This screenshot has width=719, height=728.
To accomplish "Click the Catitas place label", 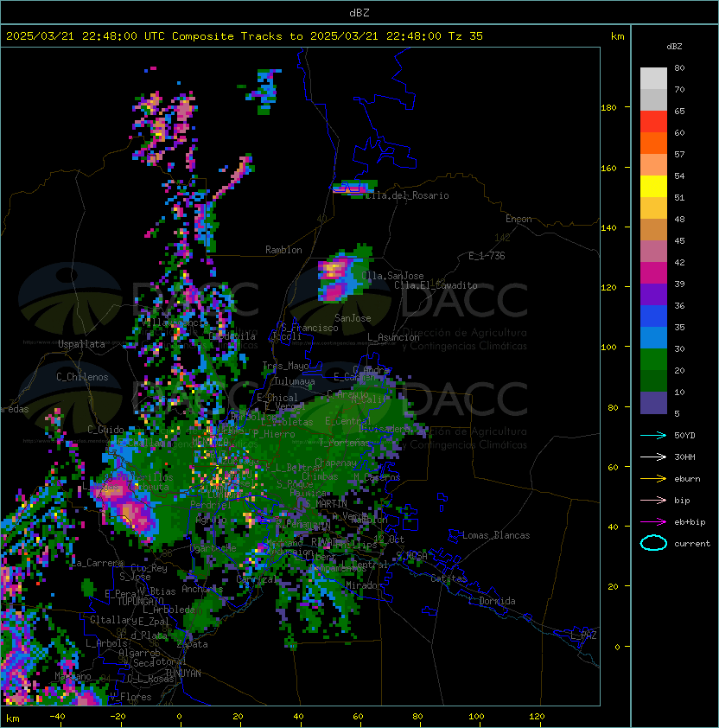I will 449,578.
